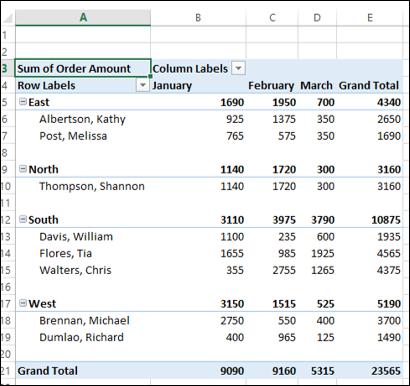This screenshot has height=386, width=410.
Task: Select row 21 header
Action: coord(7,371)
